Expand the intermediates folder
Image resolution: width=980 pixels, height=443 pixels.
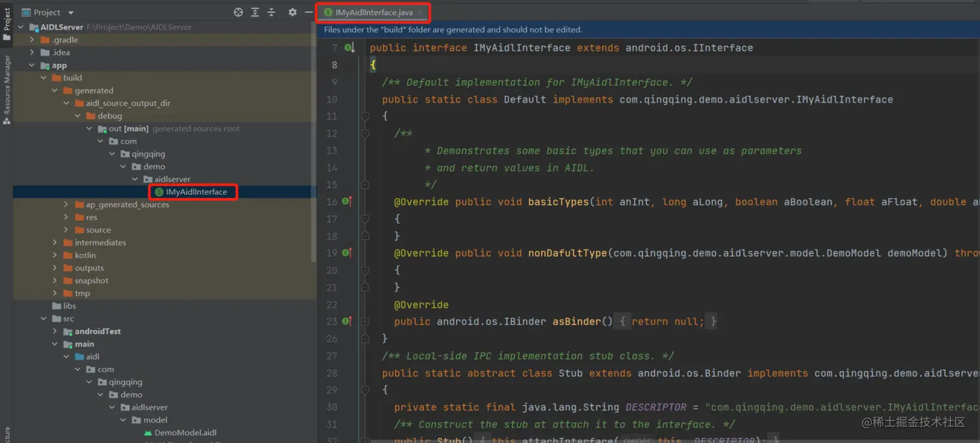(54, 243)
